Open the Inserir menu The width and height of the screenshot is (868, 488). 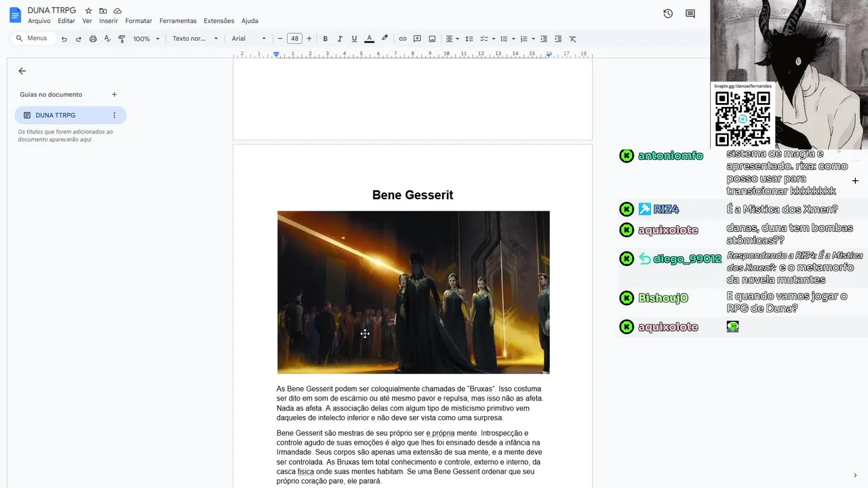pyautogui.click(x=108, y=21)
